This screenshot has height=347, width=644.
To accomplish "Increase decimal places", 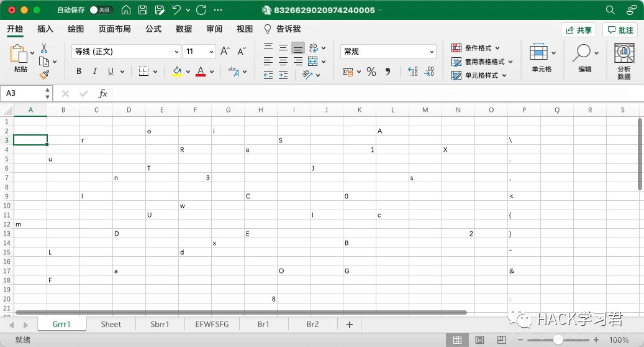I will [413, 72].
